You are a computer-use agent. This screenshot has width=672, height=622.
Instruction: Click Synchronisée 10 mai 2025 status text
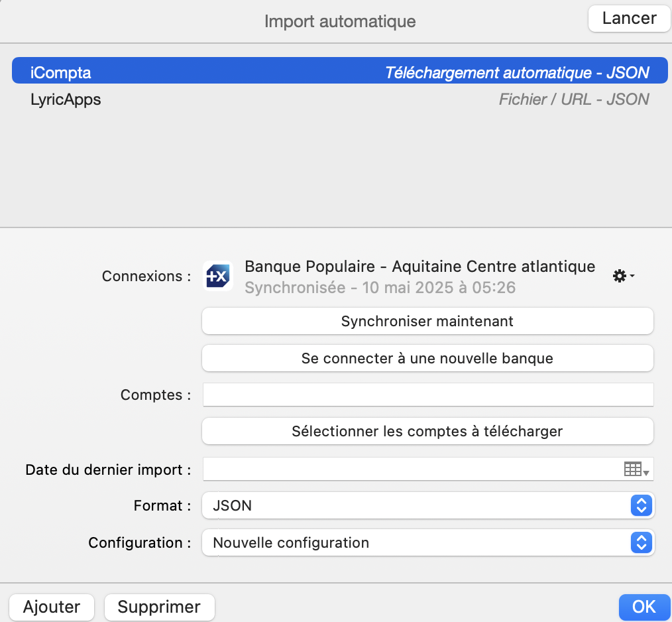point(380,287)
